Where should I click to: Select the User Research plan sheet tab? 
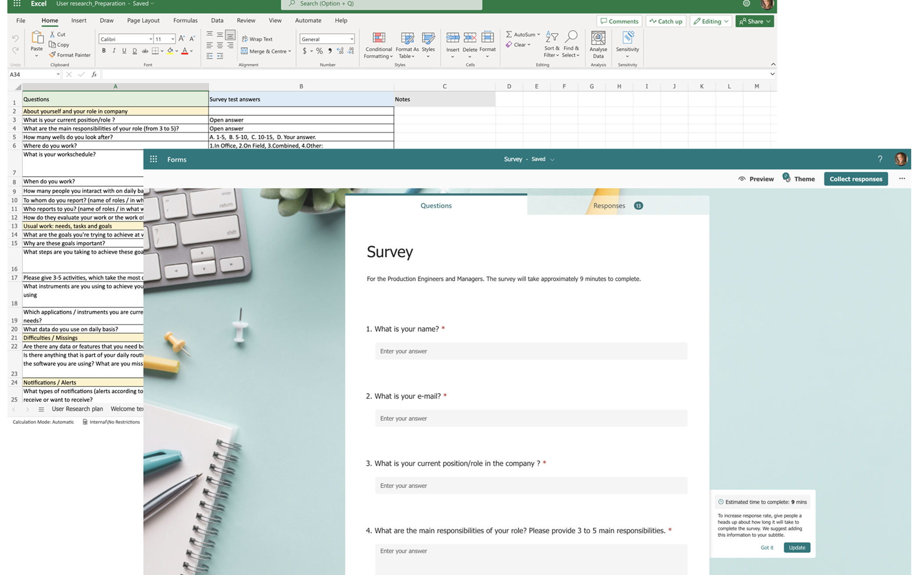click(77, 409)
